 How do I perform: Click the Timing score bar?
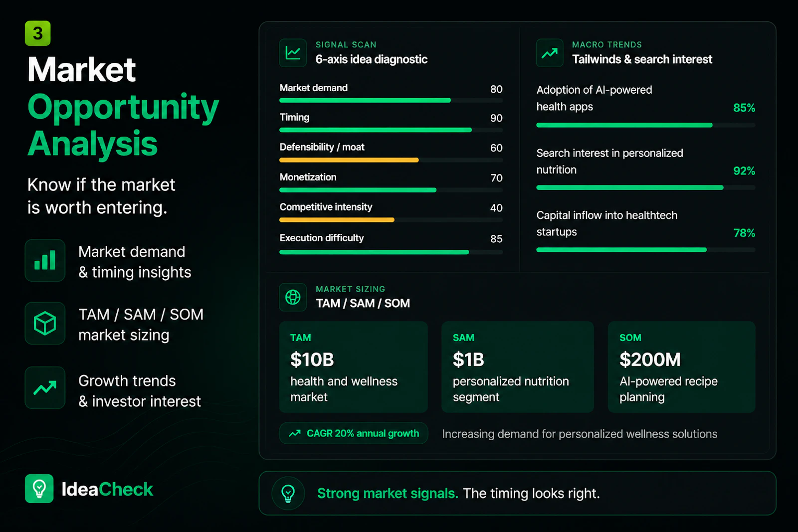pyautogui.click(x=391, y=130)
